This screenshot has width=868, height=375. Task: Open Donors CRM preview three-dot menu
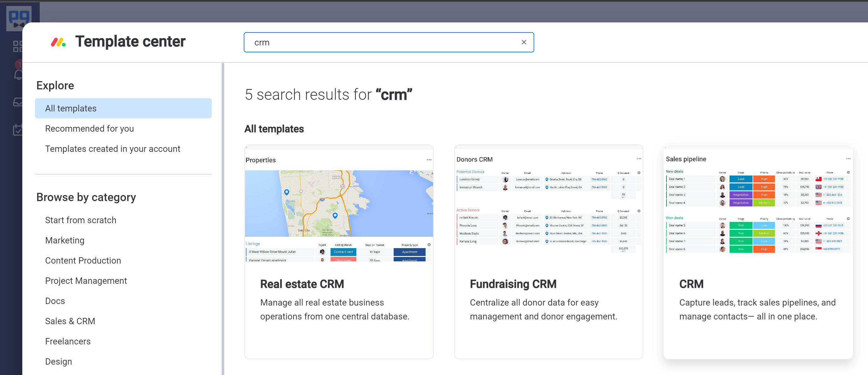coord(639,159)
